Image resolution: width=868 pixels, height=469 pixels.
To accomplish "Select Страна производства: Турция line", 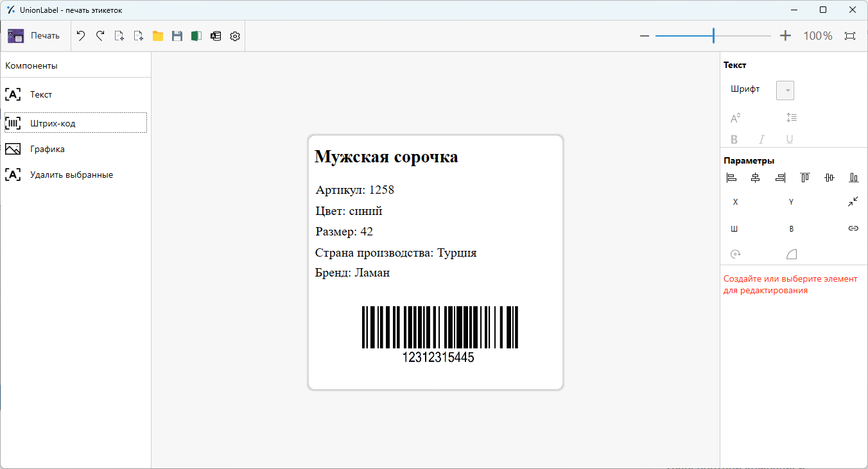I will pos(396,253).
